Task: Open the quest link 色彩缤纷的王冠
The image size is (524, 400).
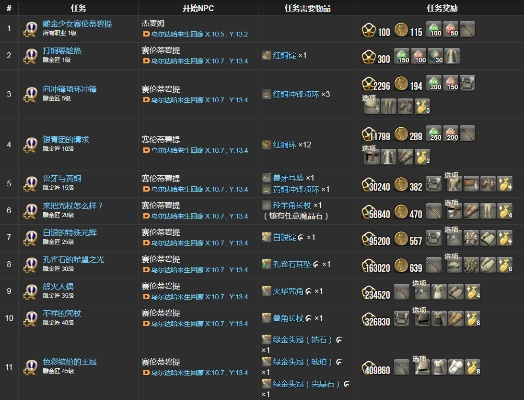Action: [x=70, y=362]
